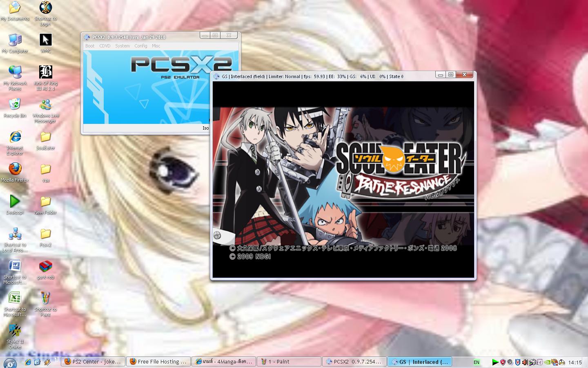
Task: Select the My Network Places icon
Action: click(15, 78)
